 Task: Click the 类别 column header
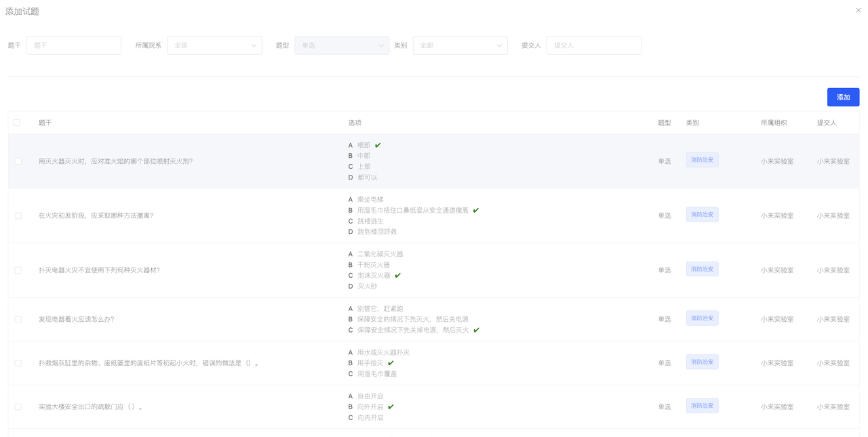(692, 123)
